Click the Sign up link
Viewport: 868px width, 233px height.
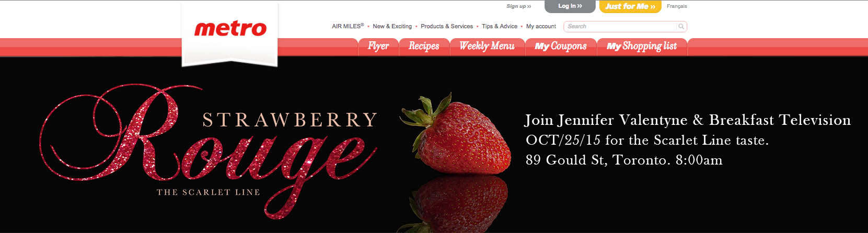(x=518, y=6)
